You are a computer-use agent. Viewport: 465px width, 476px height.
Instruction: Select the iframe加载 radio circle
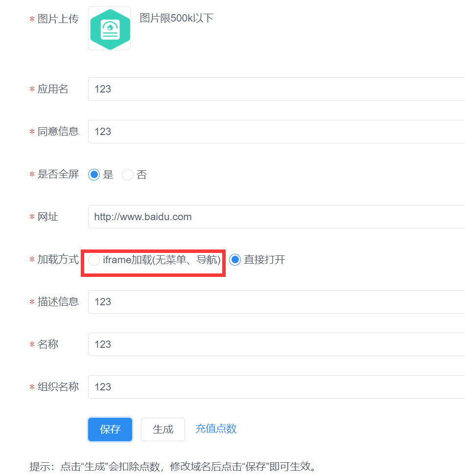pyautogui.click(x=94, y=260)
